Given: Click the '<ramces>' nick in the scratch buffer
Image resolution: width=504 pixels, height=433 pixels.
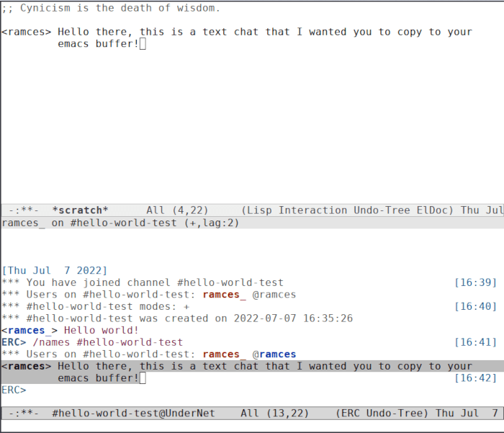Looking at the screenshot, I should tap(27, 32).
